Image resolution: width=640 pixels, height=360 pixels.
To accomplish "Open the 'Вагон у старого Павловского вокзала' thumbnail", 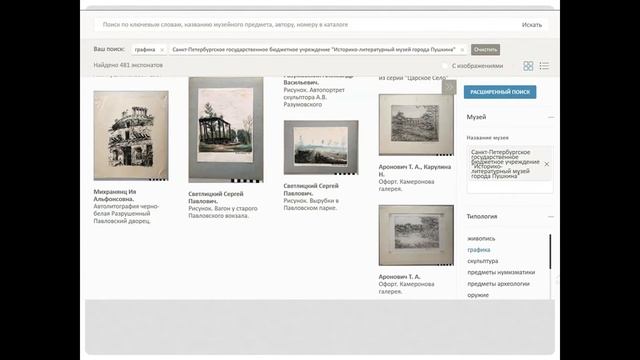I will point(226,130).
